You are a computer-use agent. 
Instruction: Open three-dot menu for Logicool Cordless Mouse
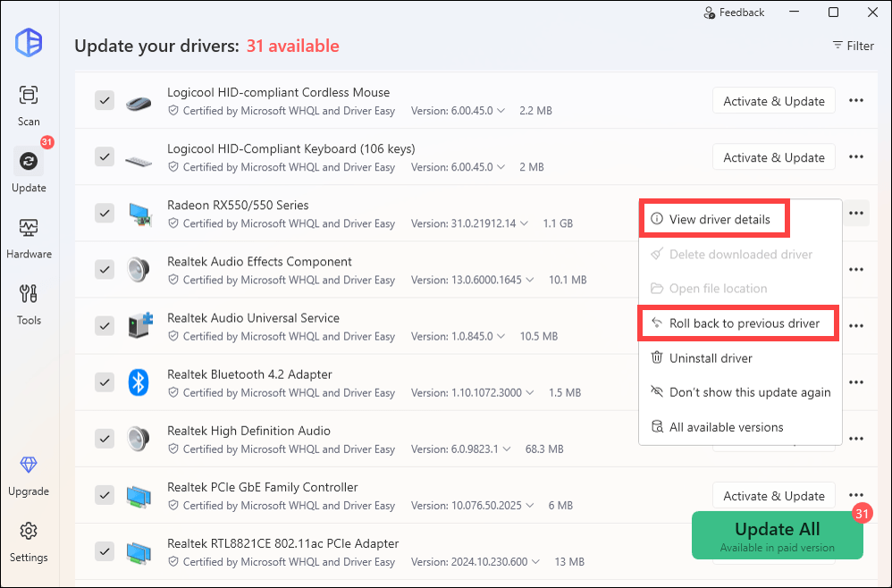click(x=855, y=101)
